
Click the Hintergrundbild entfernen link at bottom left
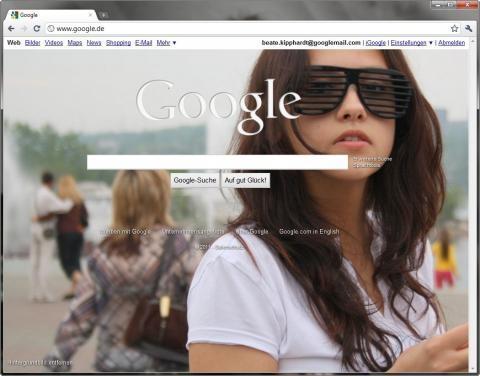click(x=40, y=363)
